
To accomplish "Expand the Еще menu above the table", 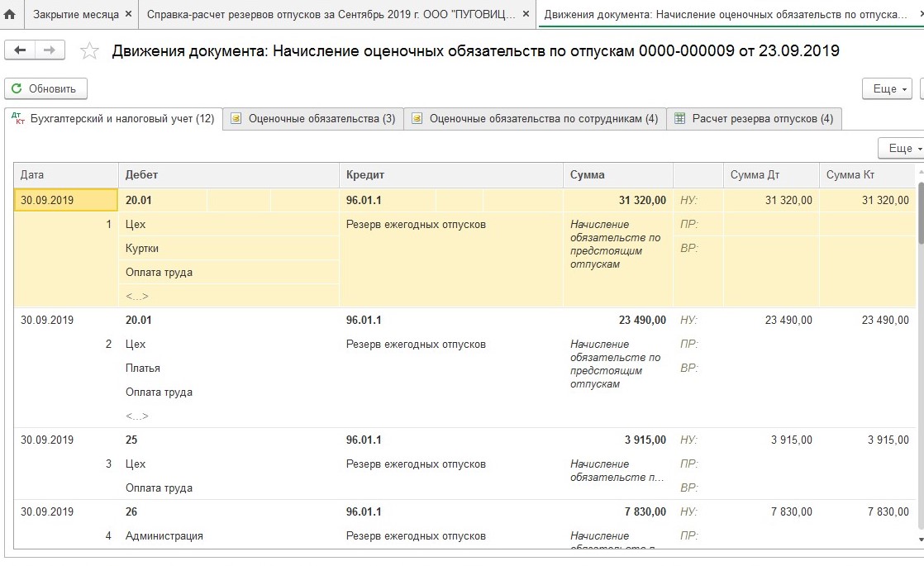I will 901,148.
